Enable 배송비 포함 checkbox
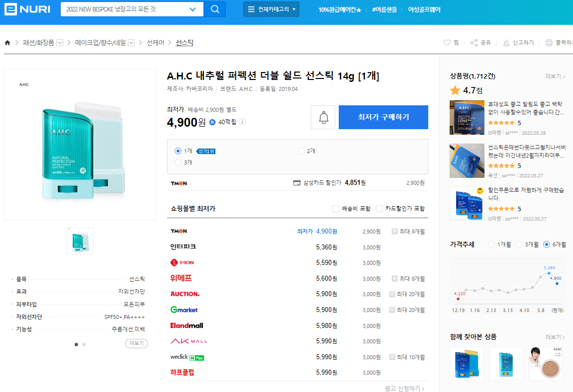Screen dimensions: 573x392 click(336, 209)
